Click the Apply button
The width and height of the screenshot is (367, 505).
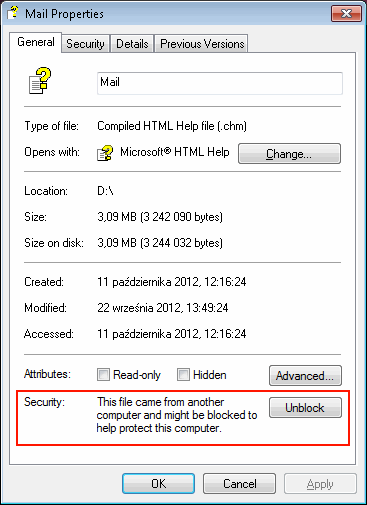[x=320, y=483]
